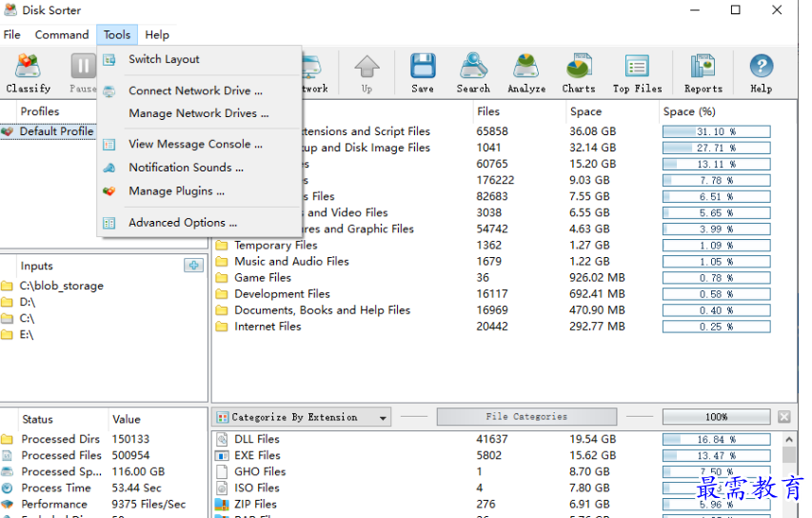Open Advanced Options menu entry

[199, 223]
